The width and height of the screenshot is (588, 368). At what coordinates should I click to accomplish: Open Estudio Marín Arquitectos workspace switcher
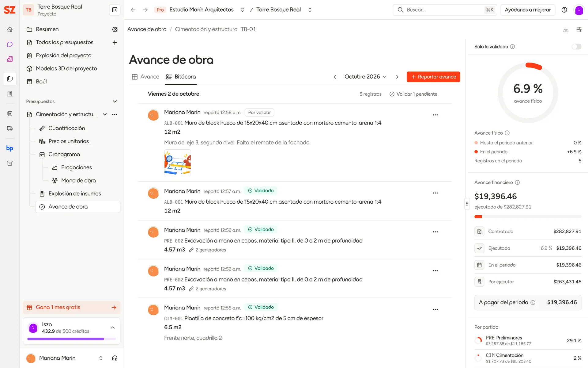(x=243, y=10)
